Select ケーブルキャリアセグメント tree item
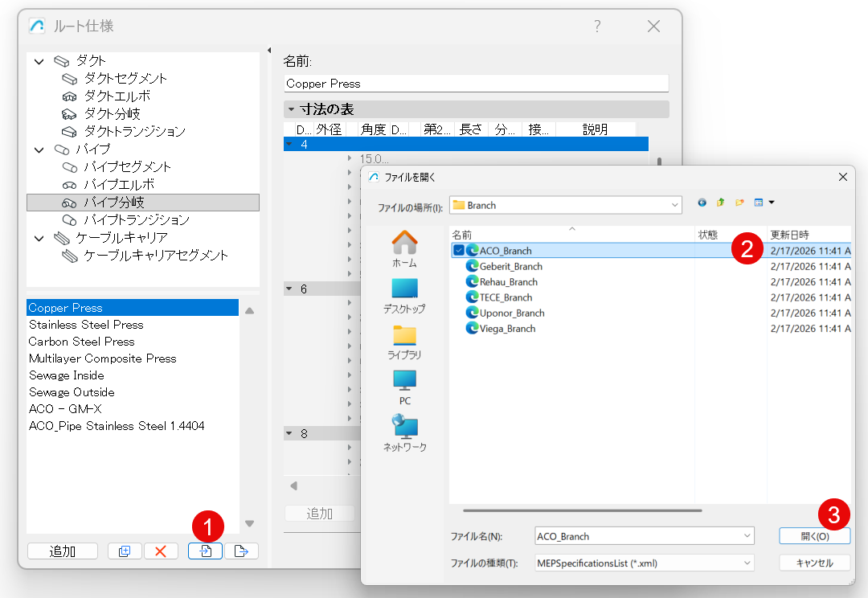This screenshot has width=868, height=598. [156, 256]
